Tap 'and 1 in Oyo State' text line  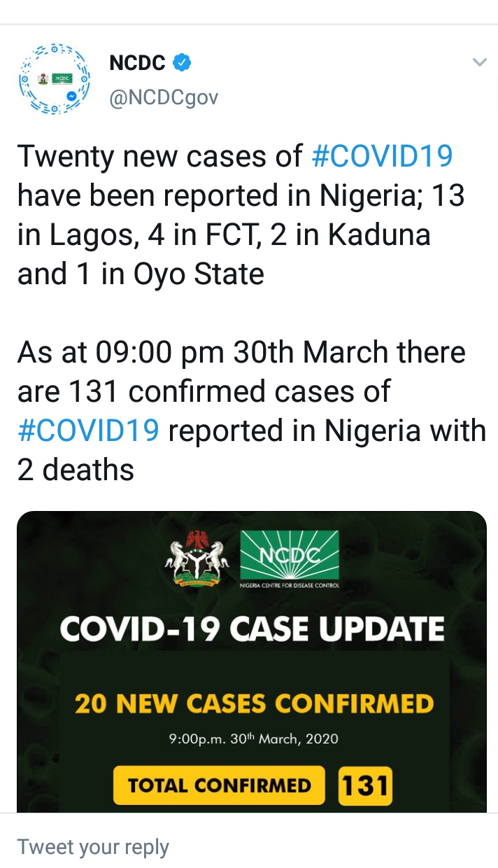pyautogui.click(x=141, y=274)
